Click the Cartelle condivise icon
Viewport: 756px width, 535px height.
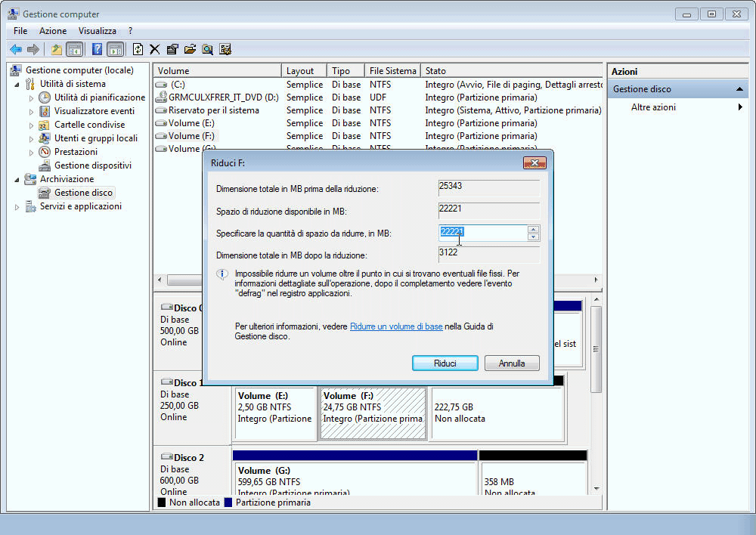[x=44, y=125]
